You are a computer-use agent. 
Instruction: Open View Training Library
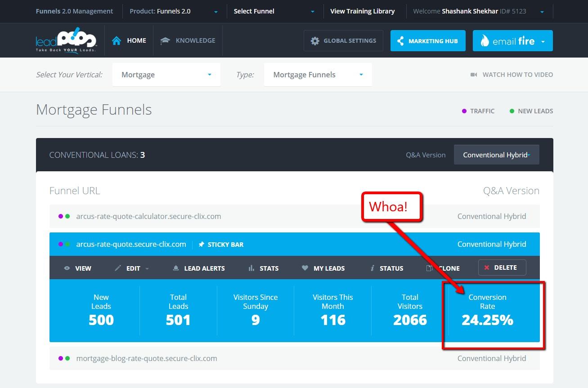(x=363, y=11)
